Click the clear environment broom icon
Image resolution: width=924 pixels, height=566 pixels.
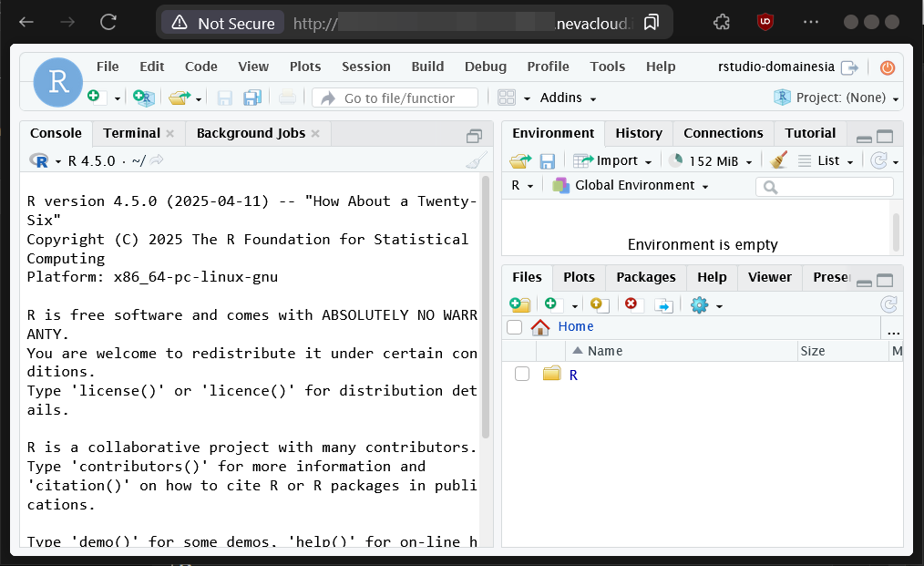pos(778,160)
